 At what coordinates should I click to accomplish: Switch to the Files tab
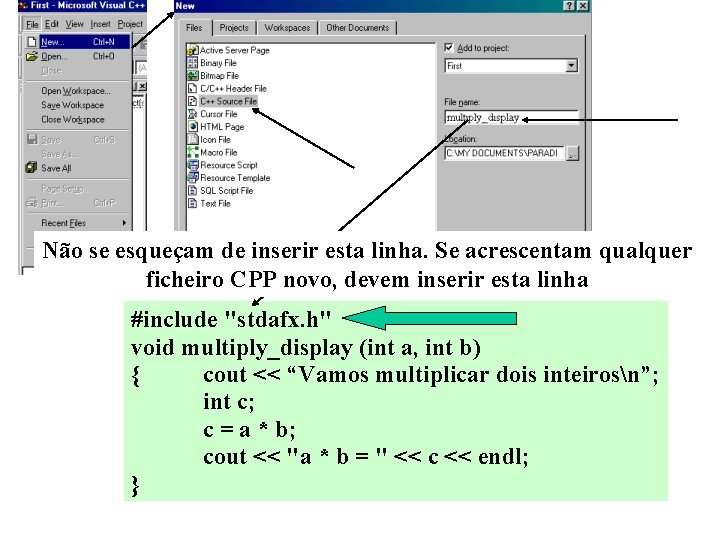coord(194,28)
